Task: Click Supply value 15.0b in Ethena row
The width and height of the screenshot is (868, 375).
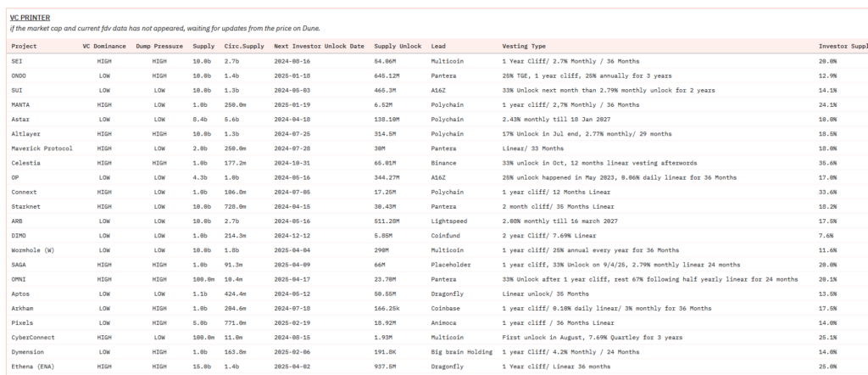Action: click(x=202, y=367)
